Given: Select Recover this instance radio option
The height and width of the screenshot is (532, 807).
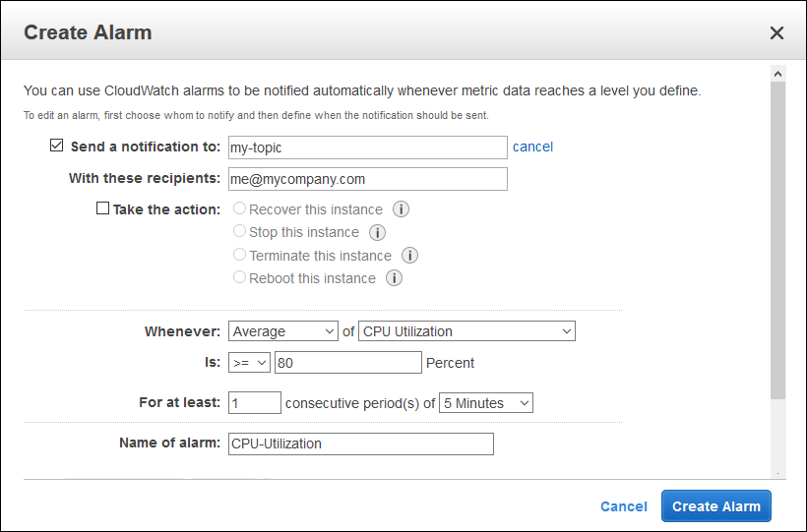Looking at the screenshot, I should click(239, 209).
